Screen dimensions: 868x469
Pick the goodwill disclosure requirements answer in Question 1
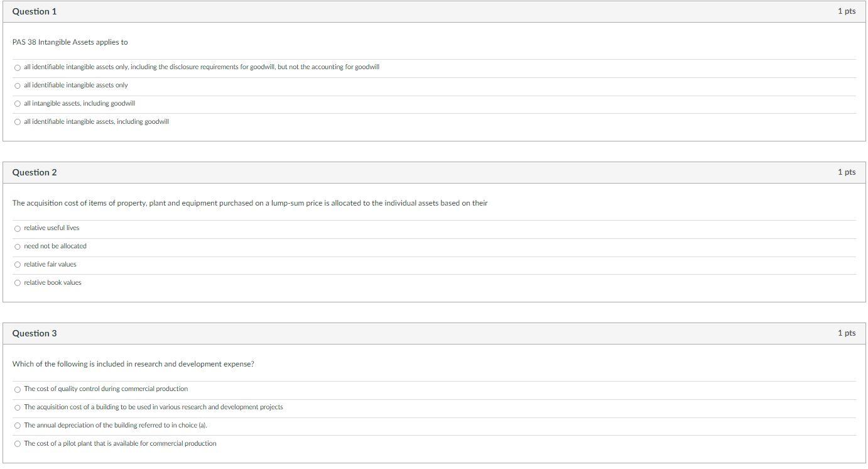[17, 67]
